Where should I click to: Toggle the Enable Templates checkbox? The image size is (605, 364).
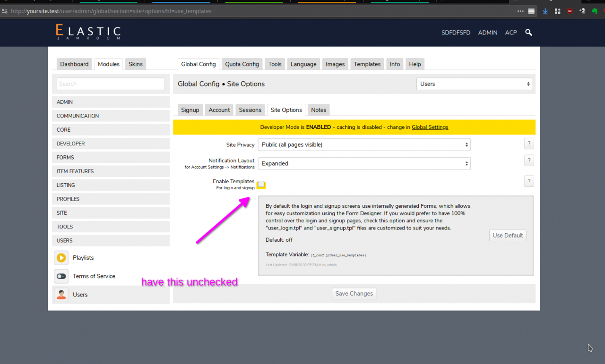tap(261, 184)
